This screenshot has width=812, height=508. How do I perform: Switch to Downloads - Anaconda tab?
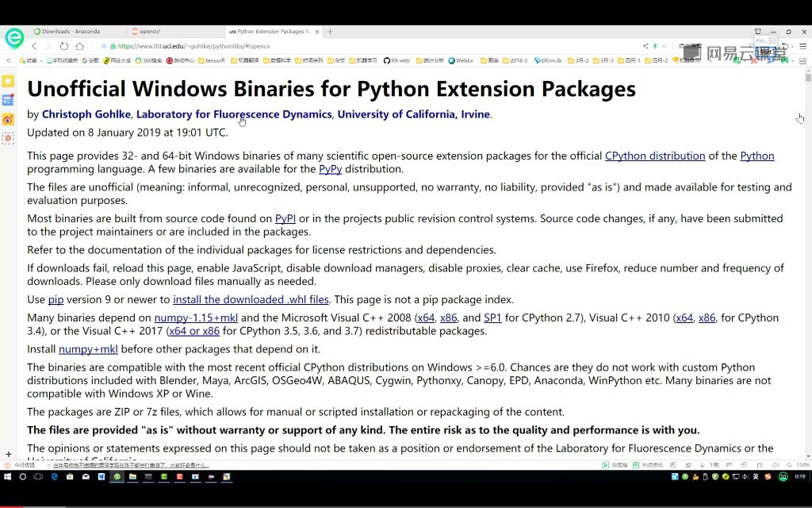(71, 32)
